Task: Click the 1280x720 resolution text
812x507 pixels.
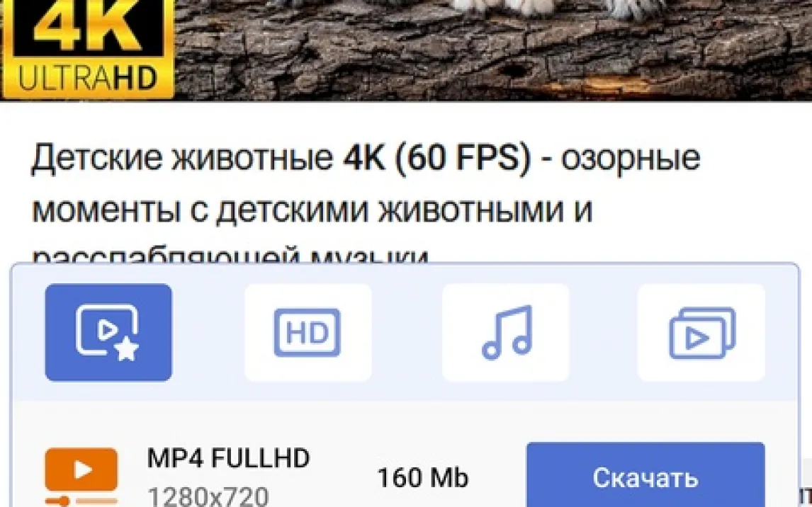Action: coord(208,496)
